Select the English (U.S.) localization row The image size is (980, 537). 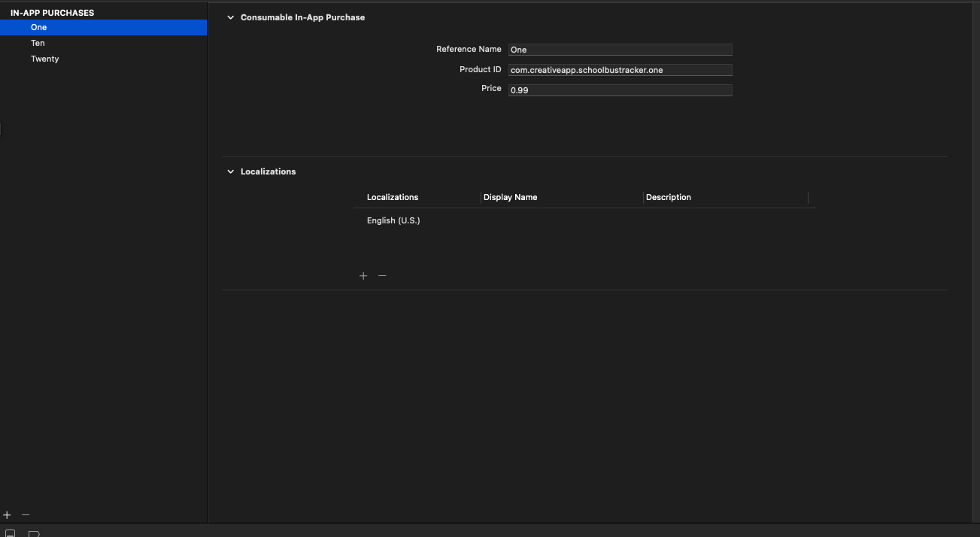[x=393, y=220]
